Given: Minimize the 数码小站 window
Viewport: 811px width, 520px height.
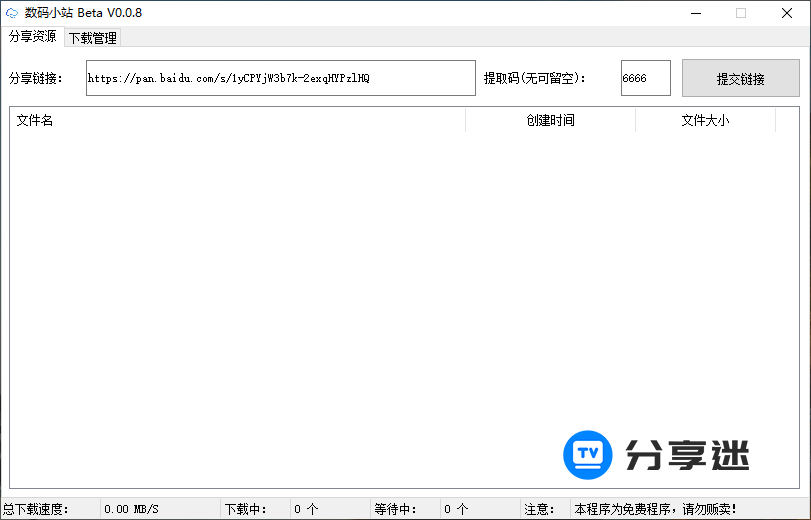Looking at the screenshot, I should coord(695,13).
